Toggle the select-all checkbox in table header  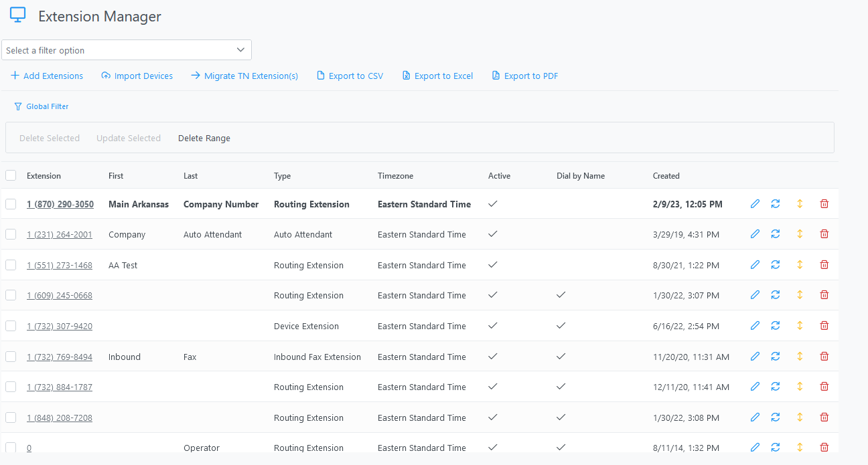[11, 175]
